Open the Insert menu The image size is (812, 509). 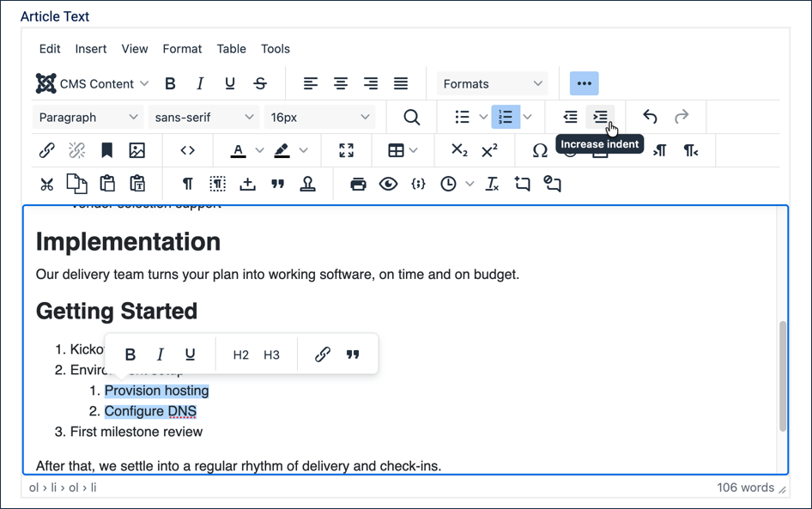tap(91, 49)
